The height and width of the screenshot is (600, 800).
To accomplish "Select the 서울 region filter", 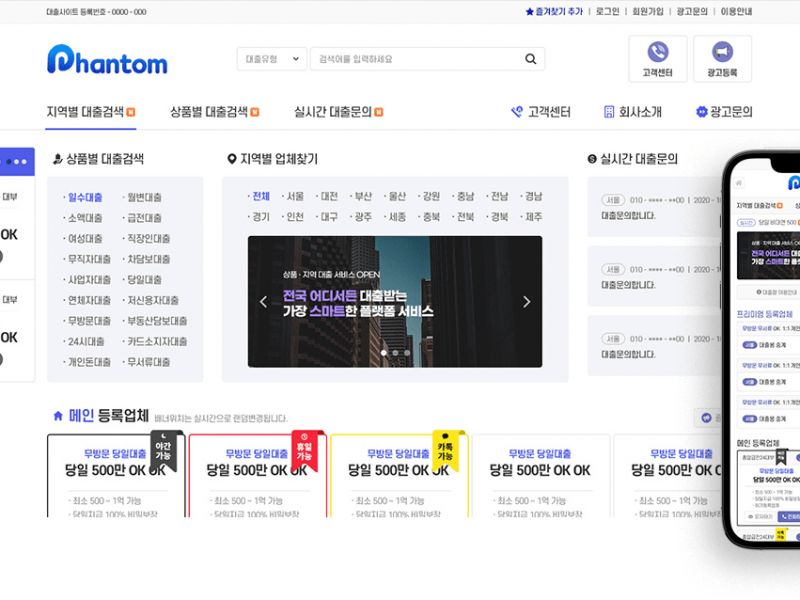I will pos(295,196).
